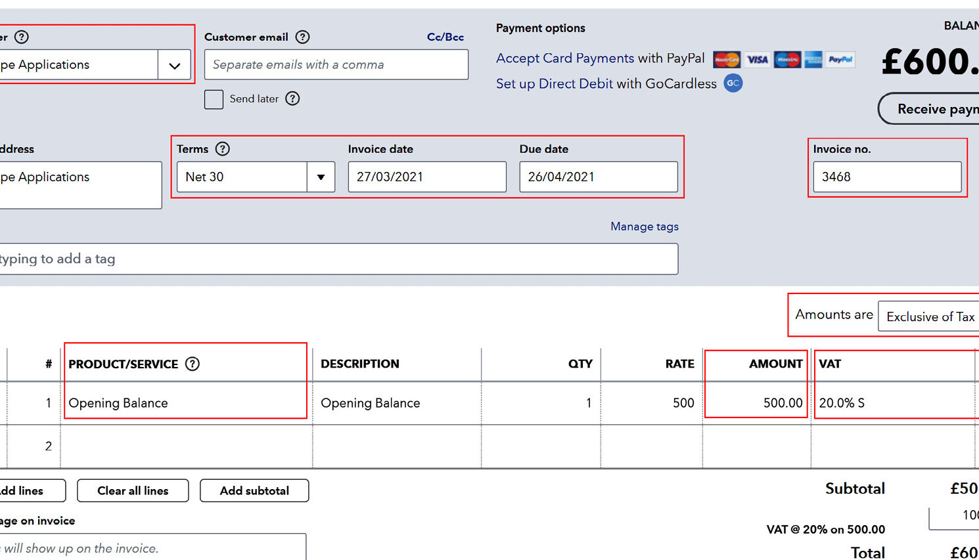Click the Send later help icon
Image resolution: width=979 pixels, height=560 pixels.
[293, 98]
